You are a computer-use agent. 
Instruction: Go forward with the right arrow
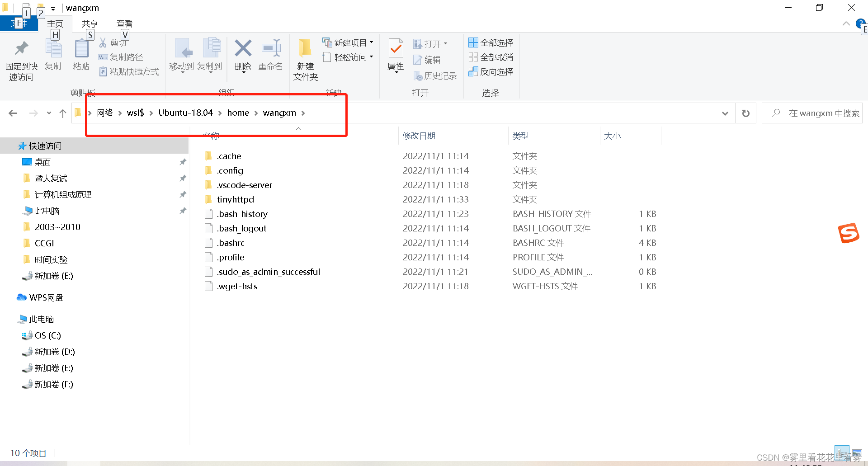(x=33, y=113)
